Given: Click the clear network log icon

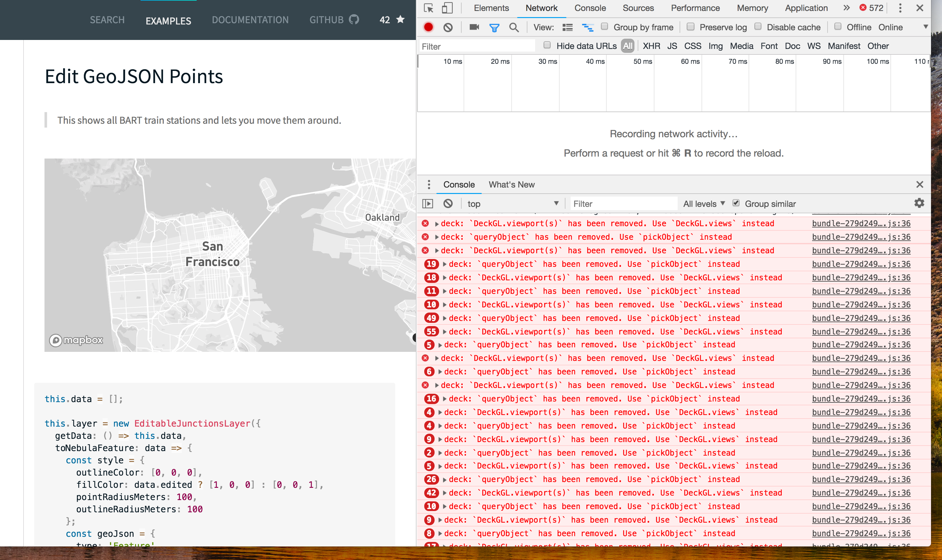Looking at the screenshot, I should [448, 27].
